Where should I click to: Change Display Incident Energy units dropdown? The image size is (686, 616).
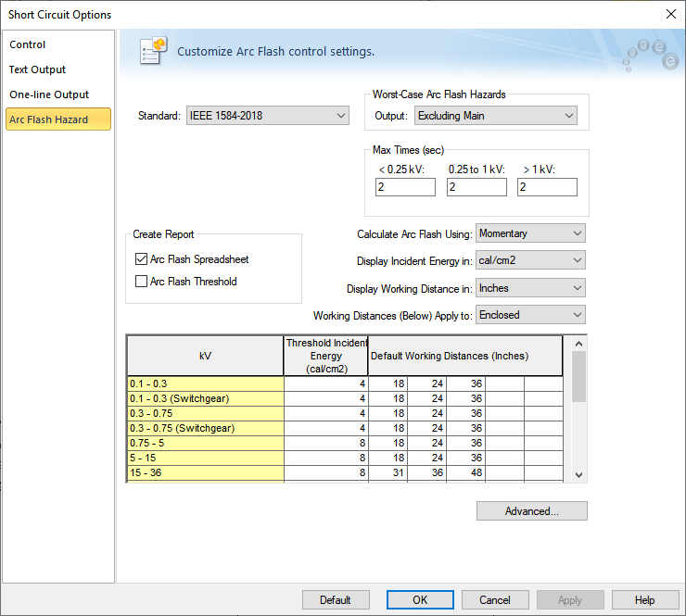[x=530, y=261]
